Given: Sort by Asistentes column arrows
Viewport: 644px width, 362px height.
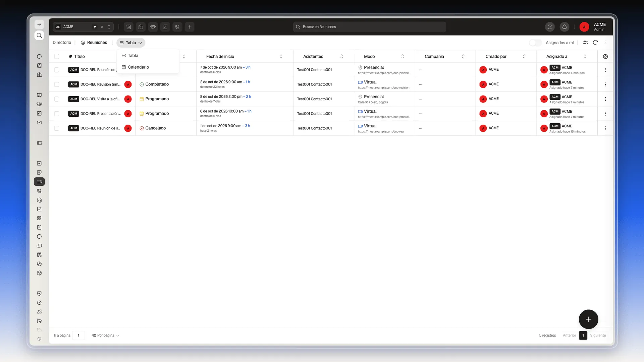Looking at the screenshot, I should pos(342,56).
